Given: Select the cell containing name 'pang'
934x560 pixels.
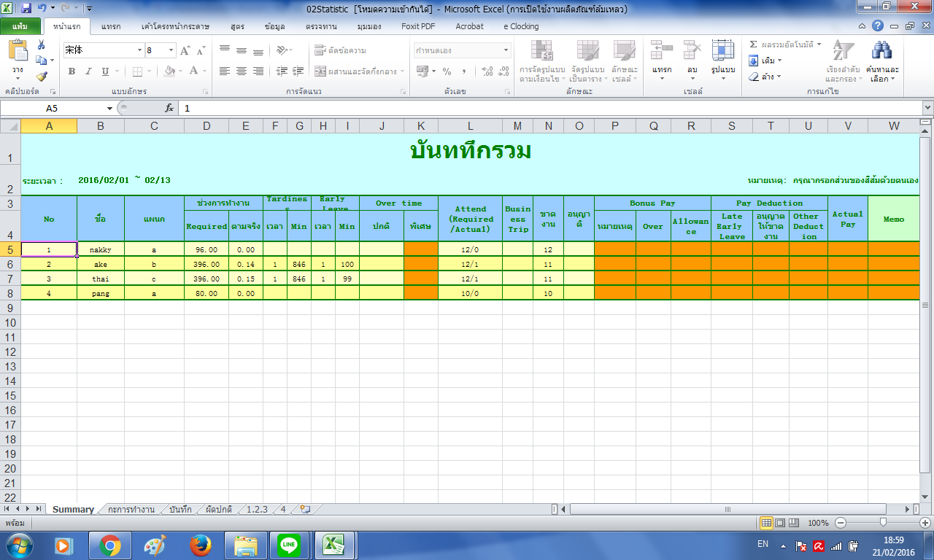Looking at the screenshot, I should (100, 292).
